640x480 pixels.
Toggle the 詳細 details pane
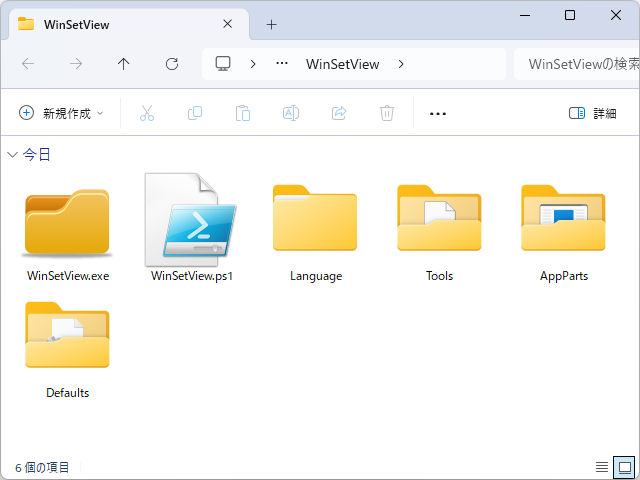(x=593, y=113)
